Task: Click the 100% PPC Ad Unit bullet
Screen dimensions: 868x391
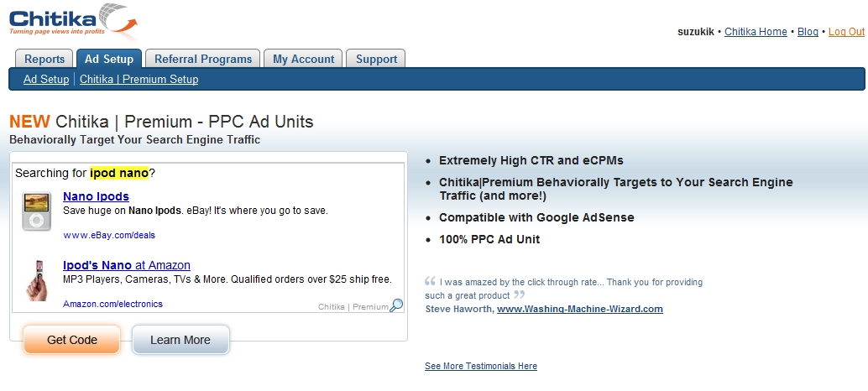Action: (x=489, y=239)
